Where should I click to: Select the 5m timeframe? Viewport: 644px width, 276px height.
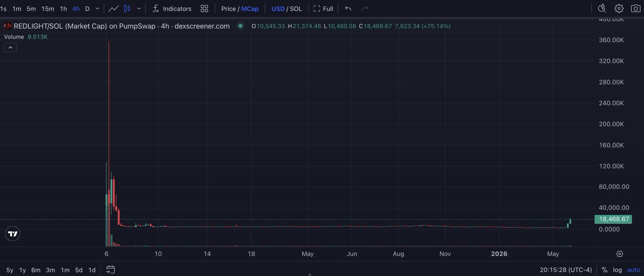(31, 9)
